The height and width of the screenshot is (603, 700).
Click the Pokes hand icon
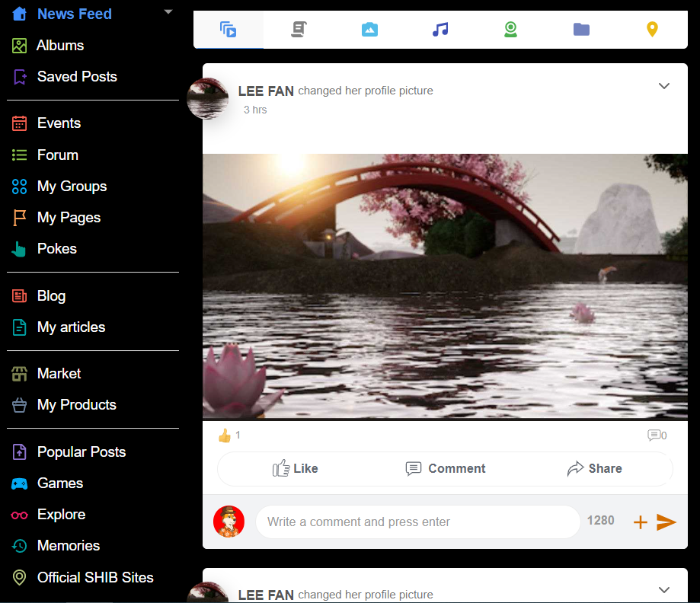(19, 249)
